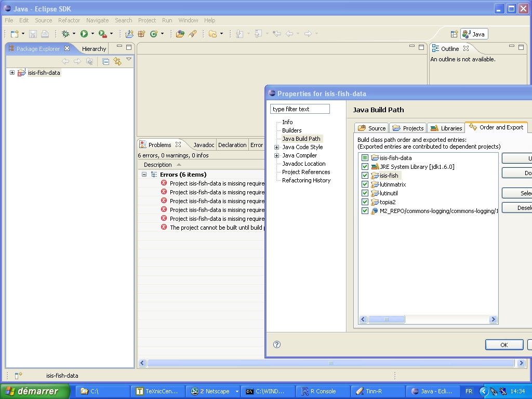Viewport: 532px width, 399px height.
Task: Start Debug with the bug icon
Action: [65, 34]
